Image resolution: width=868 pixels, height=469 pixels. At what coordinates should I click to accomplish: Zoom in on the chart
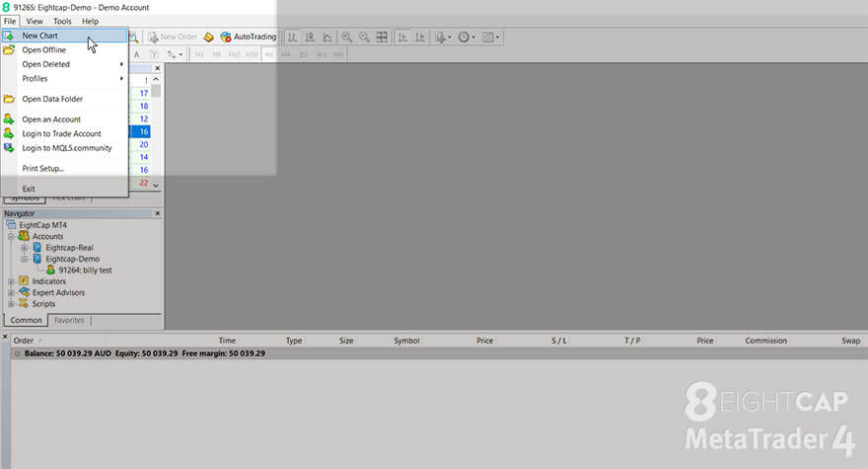click(x=346, y=38)
